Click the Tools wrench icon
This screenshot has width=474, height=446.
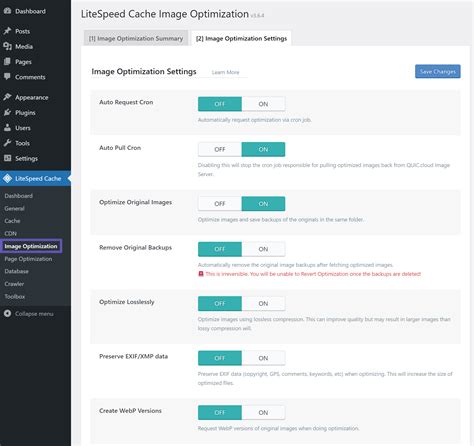(x=7, y=143)
